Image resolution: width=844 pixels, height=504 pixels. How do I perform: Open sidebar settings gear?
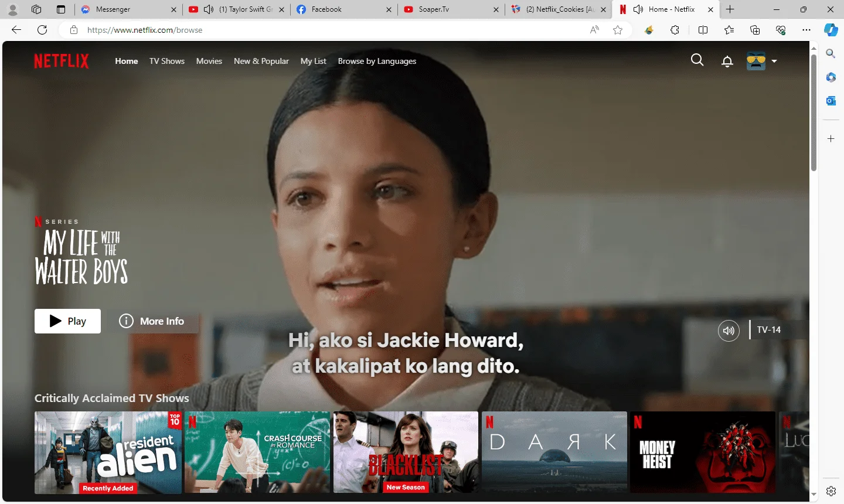pyautogui.click(x=831, y=491)
